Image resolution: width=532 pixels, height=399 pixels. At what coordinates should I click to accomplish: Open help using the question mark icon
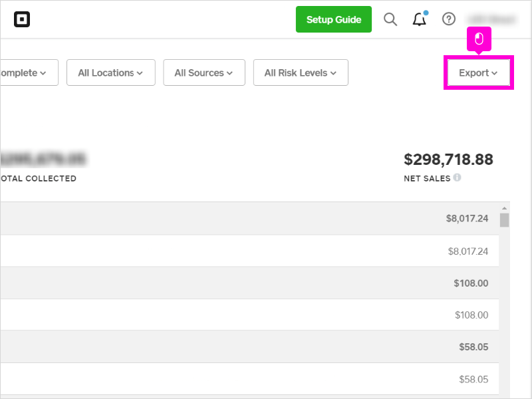coord(448,19)
